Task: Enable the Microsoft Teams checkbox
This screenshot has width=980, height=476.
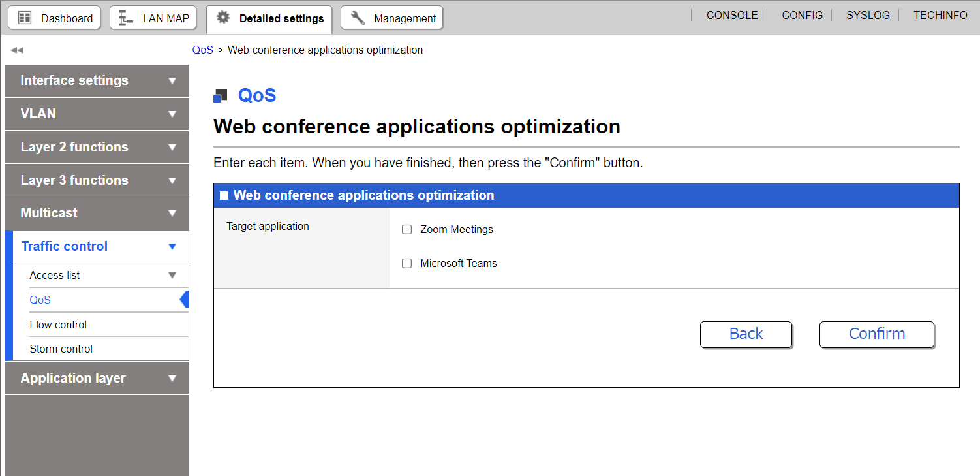Action: pos(407,264)
